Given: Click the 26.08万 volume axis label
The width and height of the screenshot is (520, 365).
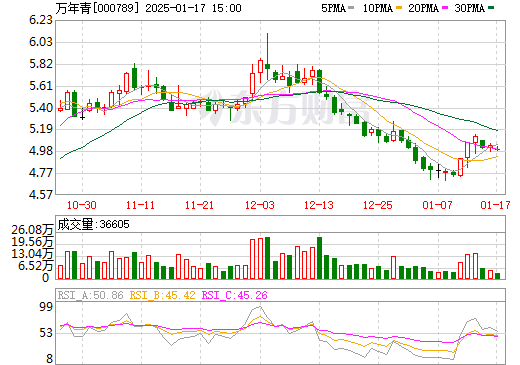Looking at the screenshot, I should click(32, 230).
